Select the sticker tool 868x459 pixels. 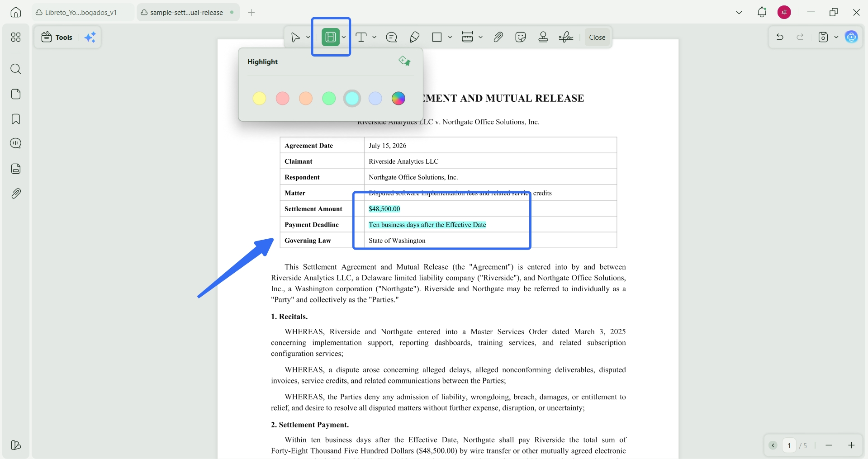coord(521,37)
